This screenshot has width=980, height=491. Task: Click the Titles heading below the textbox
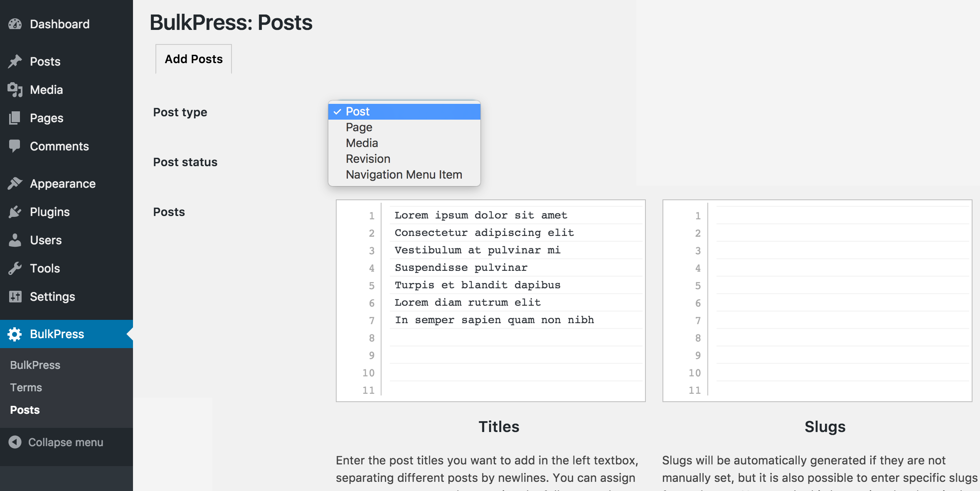pyautogui.click(x=499, y=427)
